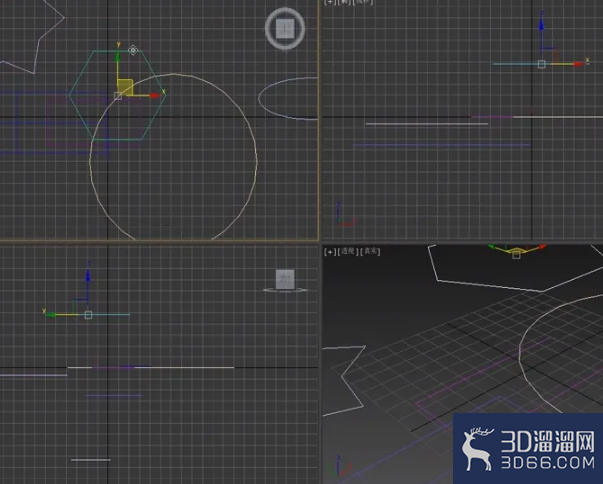Click the 透视 view label in the perspective viewport
Viewport: 603px width, 484px height.
tap(348, 251)
